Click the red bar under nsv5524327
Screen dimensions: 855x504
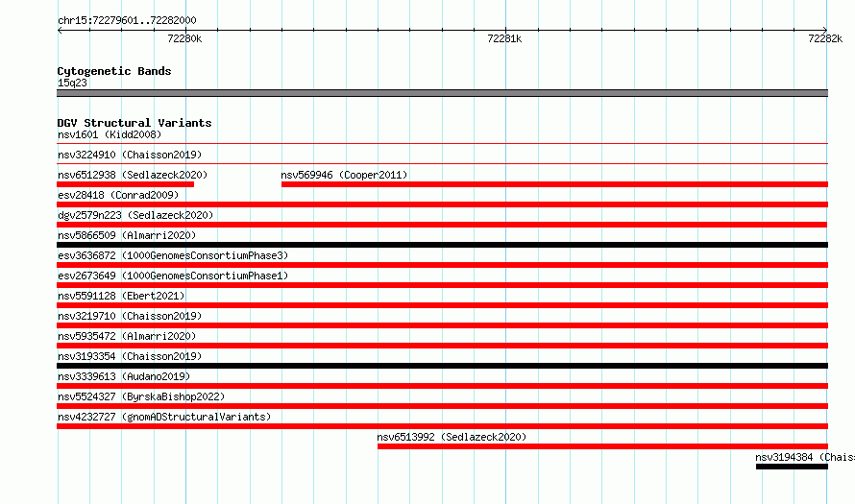(x=442, y=406)
